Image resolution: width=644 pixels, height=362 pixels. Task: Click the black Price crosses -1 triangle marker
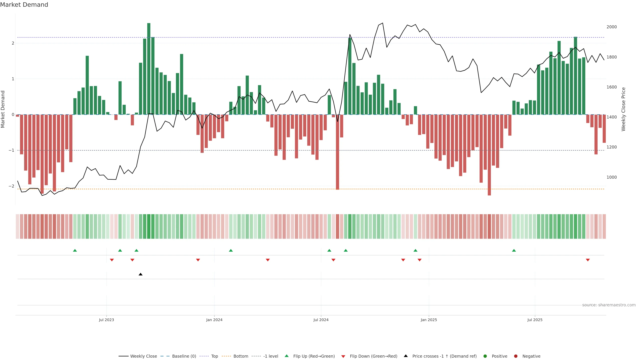(x=141, y=274)
